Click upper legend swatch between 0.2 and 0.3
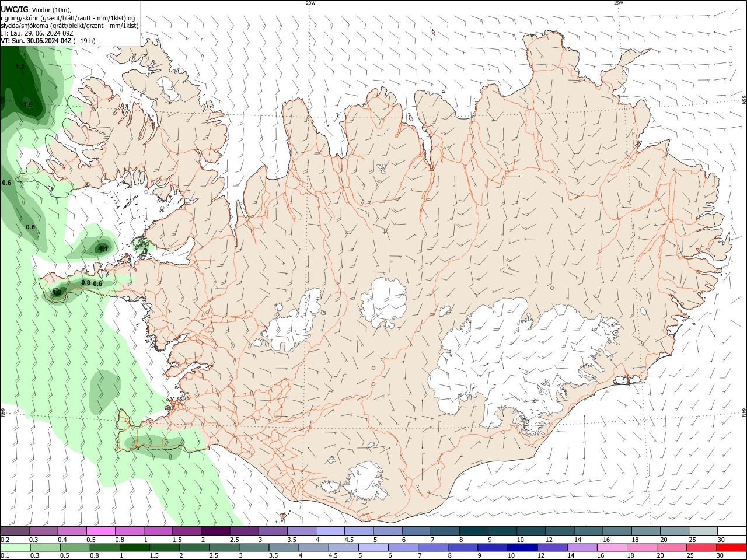This screenshot has width=747, height=560. tap(15, 531)
